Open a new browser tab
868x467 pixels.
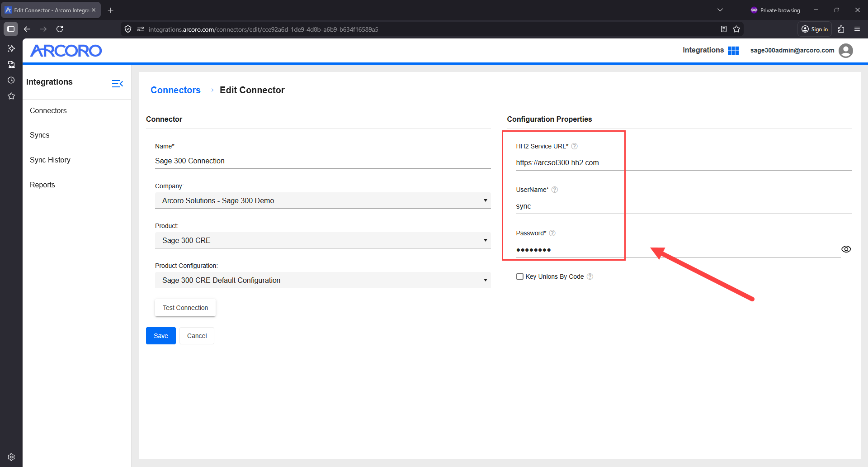click(111, 10)
